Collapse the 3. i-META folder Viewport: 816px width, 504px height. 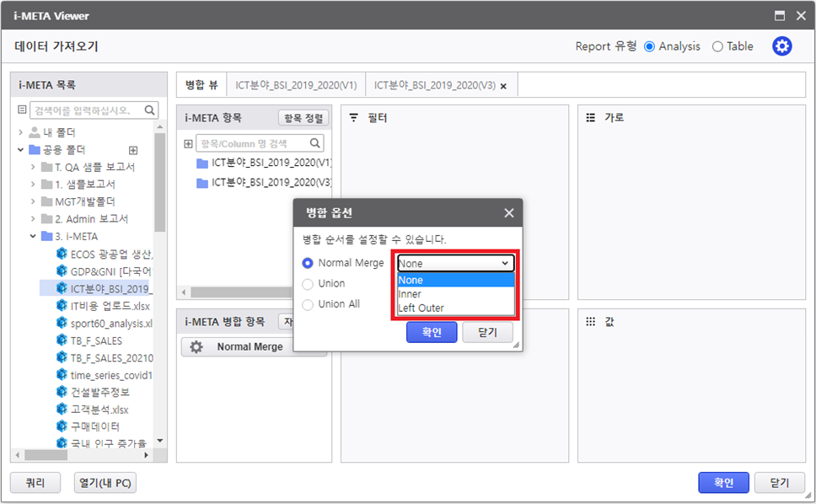click(x=33, y=236)
